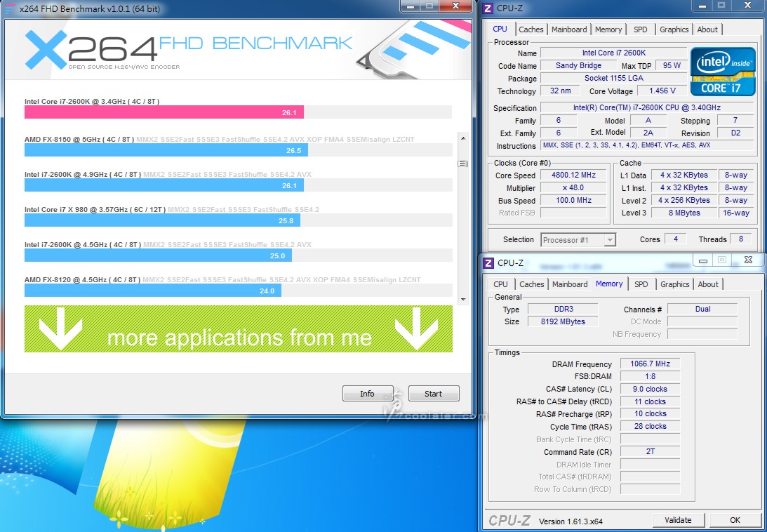Open Mainboard tab in upper CPU-Z window
This screenshot has height=532, width=767.
click(x=569, y=29)
